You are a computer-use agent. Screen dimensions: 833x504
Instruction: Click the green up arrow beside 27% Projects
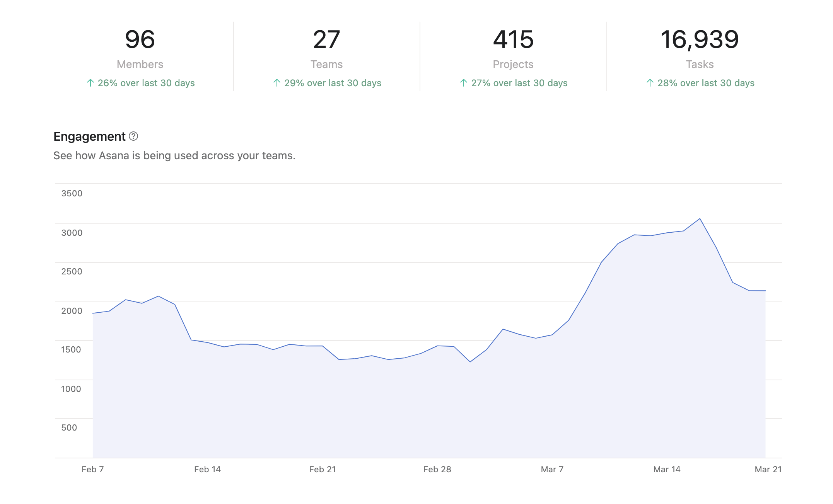(x=464, y=83)
